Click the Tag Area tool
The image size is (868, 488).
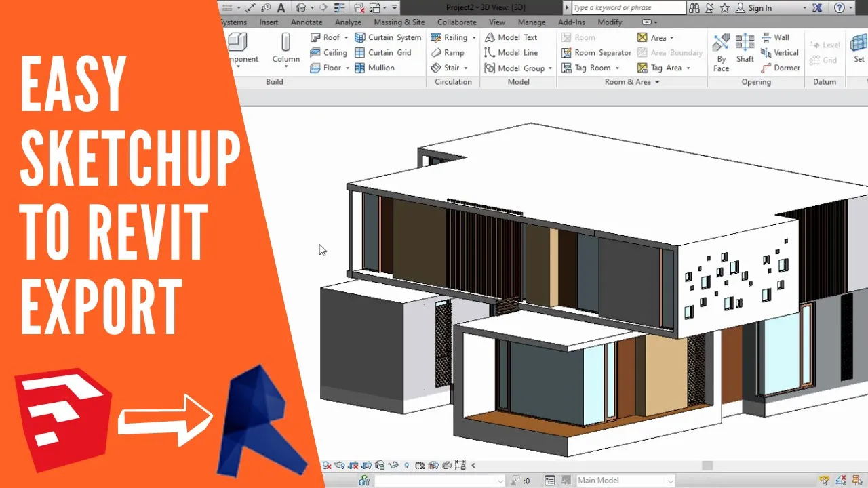tap(659, 68)
